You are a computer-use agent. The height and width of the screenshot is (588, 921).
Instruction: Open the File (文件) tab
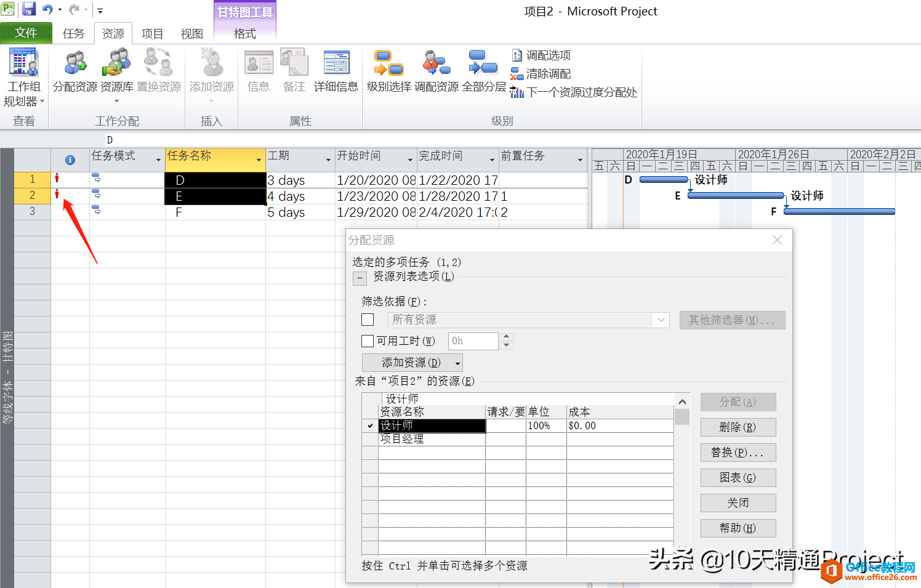[26, 33]
